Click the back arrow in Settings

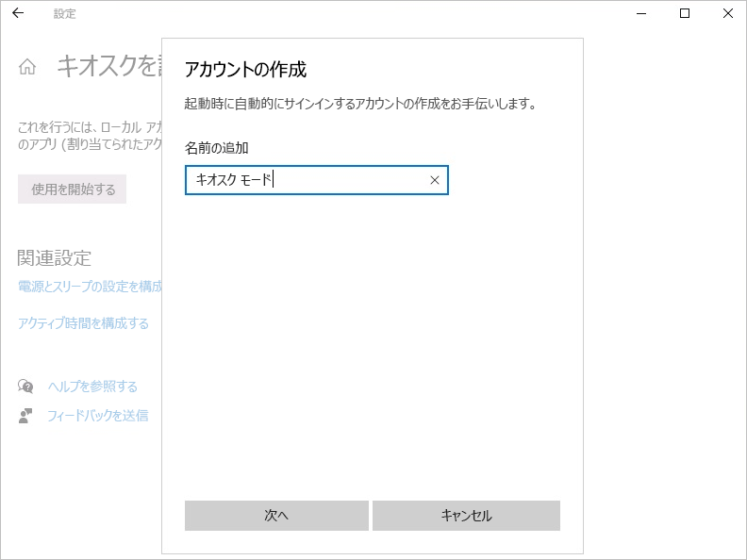coord(18,13)
